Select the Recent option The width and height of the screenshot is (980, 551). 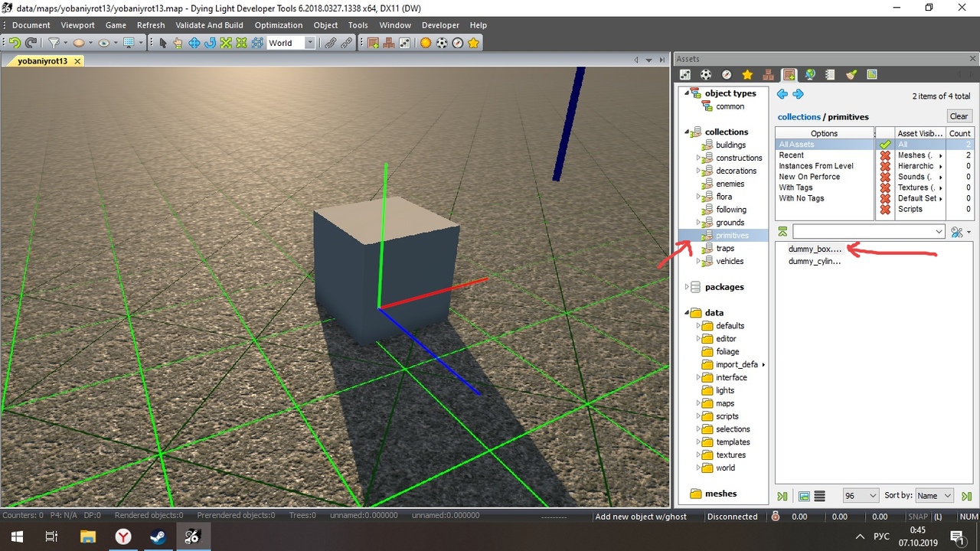[792, 155]
